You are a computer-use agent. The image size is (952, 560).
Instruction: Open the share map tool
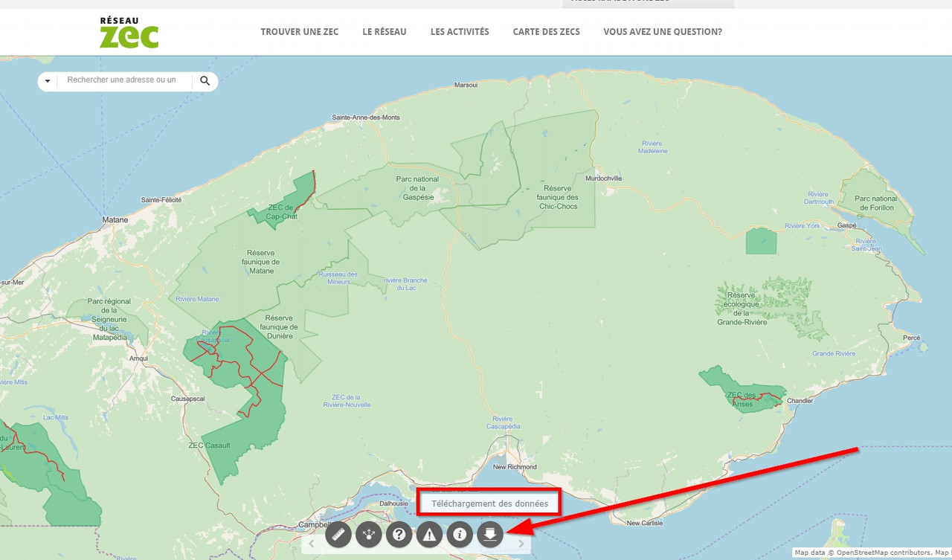pos(369,534)
